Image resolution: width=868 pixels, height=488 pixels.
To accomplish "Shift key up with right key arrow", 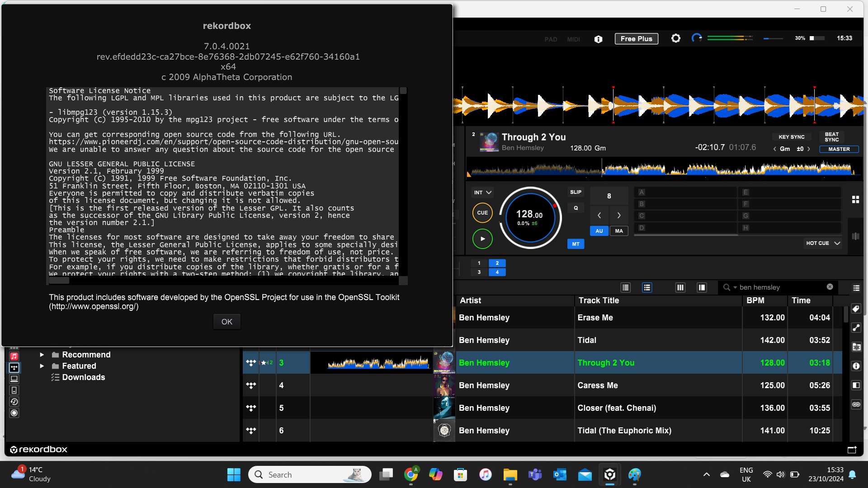I will [809, 149].
